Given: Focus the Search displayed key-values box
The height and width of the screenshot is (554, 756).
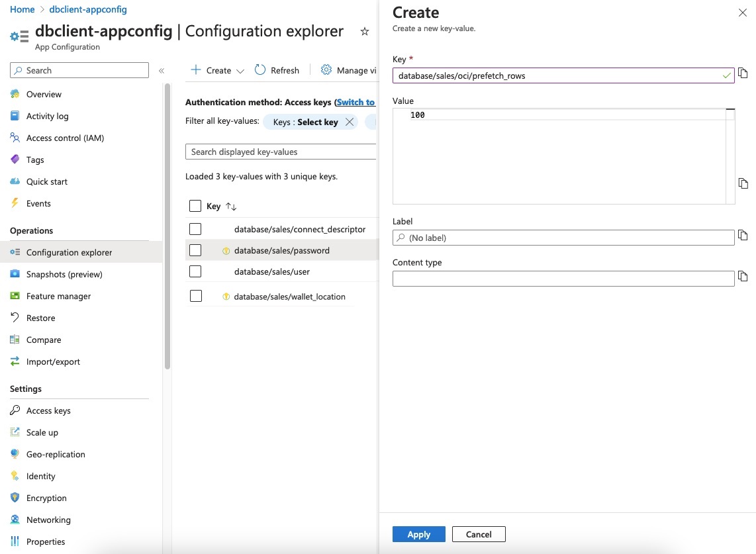Looking at the screenshot, I should coord(281,152).
